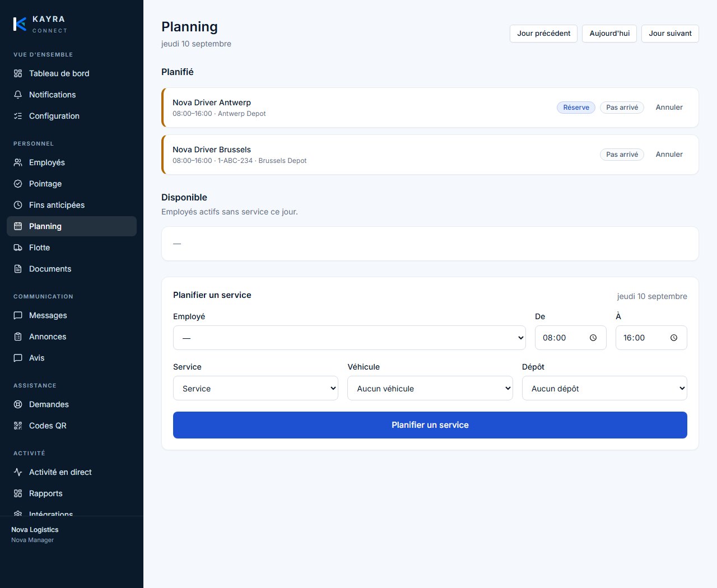Cancel Nova Driver Antwerp shift with Annuler
Viewport: 717px width, 588px height.
click(x=669, y=108)
